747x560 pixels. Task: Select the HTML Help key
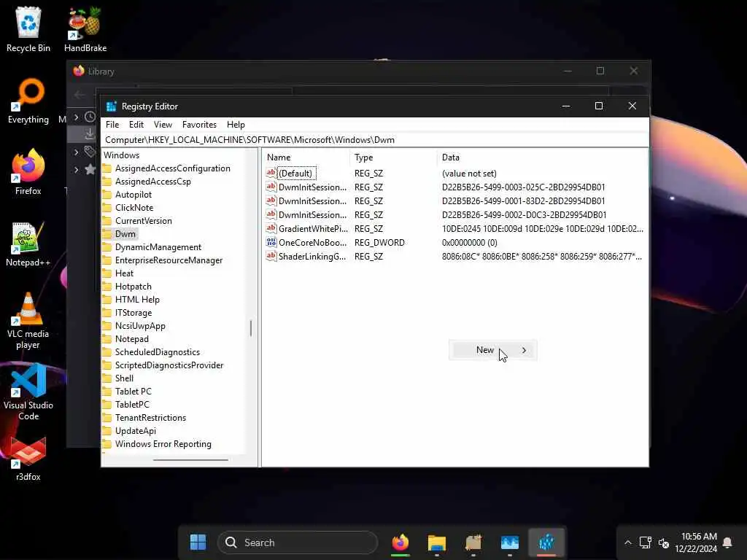(x=137, y=300)
